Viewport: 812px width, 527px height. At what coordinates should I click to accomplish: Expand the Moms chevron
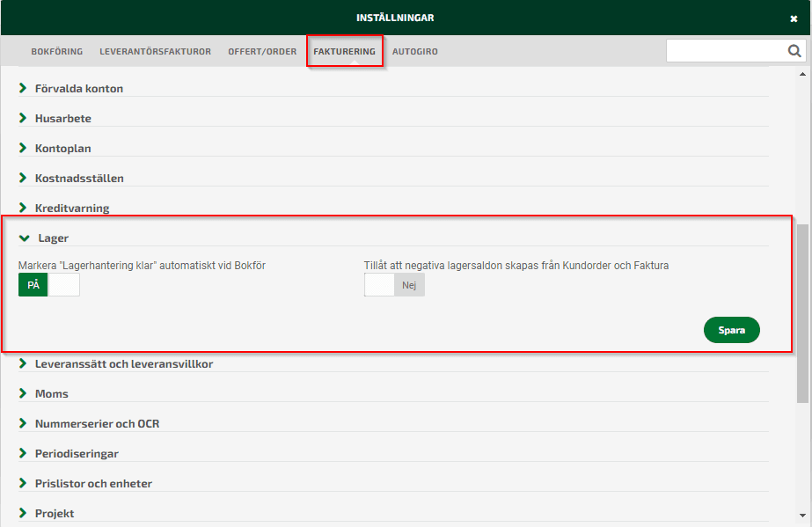[x=23, y=393]
